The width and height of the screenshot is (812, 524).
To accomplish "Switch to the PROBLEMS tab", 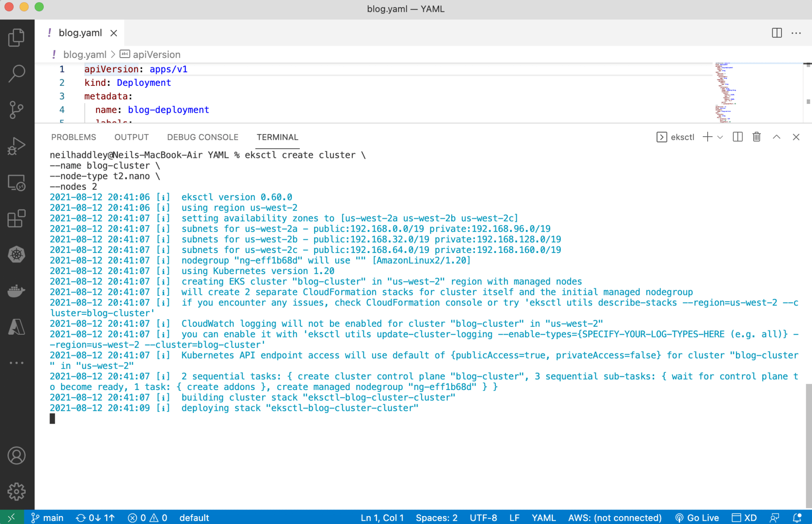I will pos(73,137).
